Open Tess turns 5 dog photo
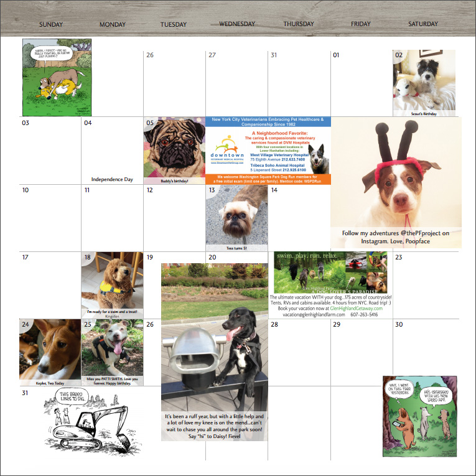 tap(237, 218)
